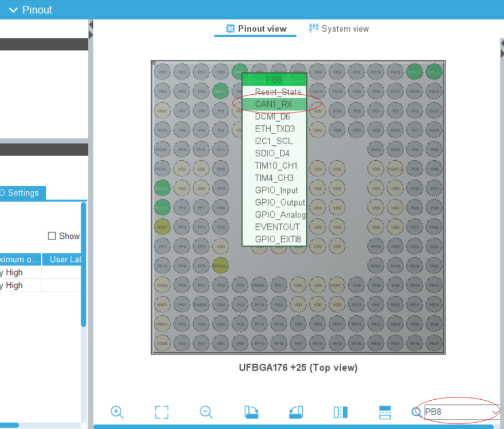The width and height of the screenshot is (504, 429).
Task: Choose SDIO_D4 in the pin menu
Action: click(275, 153)
